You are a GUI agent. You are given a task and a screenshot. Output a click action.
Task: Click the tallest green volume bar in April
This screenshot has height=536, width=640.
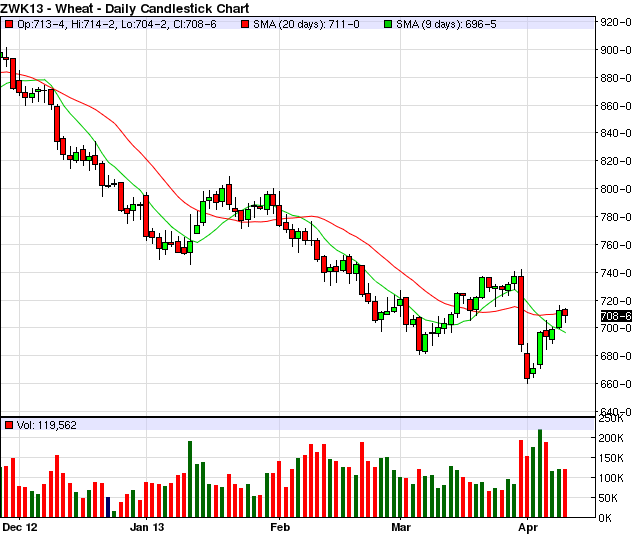coord(540,473)
